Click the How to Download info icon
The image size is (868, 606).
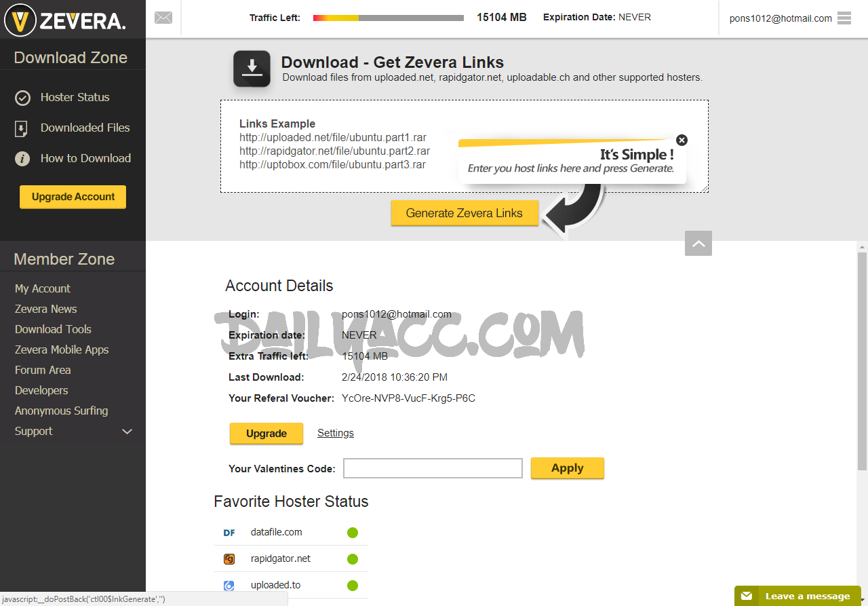[x=22, y=159]
